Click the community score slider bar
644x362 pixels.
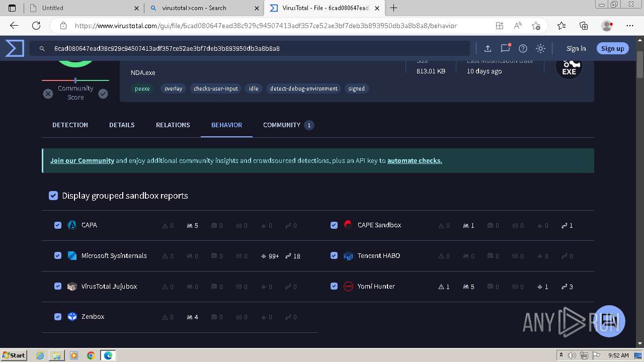pyautogui.click(x=75, y=80)
